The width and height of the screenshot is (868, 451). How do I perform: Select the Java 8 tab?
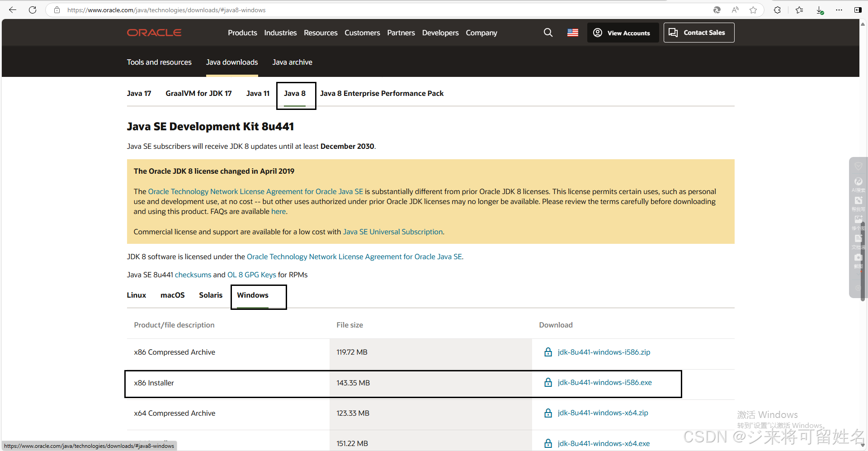tap(295, 93)
